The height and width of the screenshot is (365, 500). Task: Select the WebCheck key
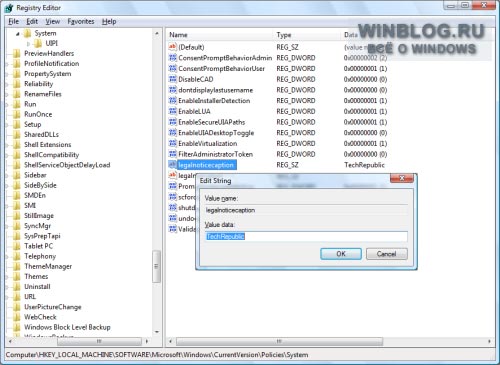40,317
